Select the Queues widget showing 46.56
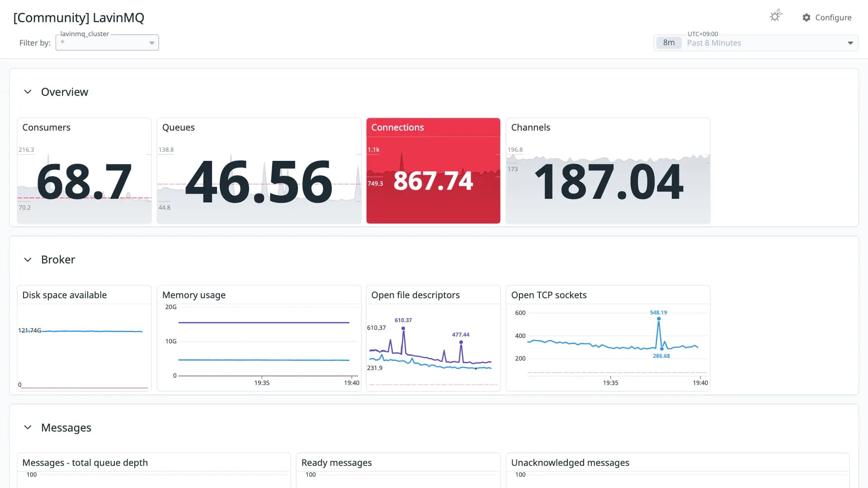Image resolution: width=868 pixels, height=488 pixels. pyautogui.click(x=259, y=171)
